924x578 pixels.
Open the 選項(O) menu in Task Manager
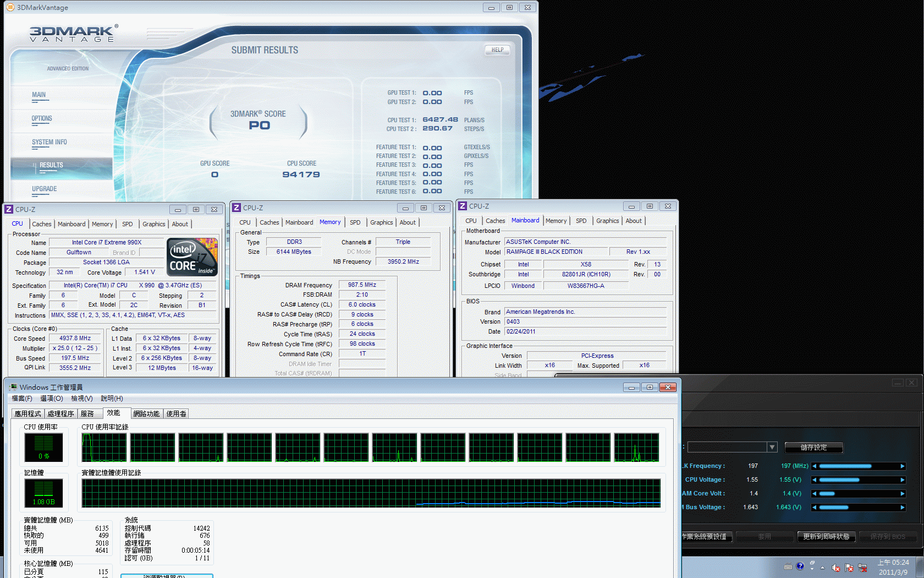(52, 399)
